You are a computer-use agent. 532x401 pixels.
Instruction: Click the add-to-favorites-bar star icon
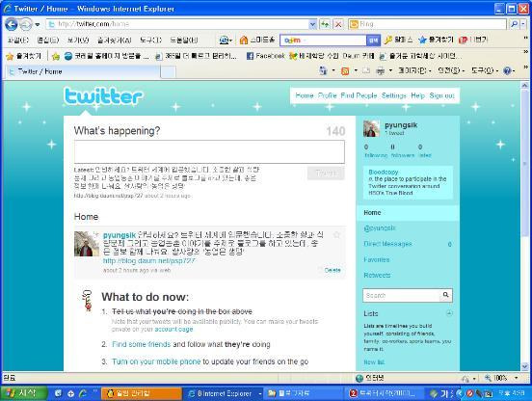click(56, 56)
